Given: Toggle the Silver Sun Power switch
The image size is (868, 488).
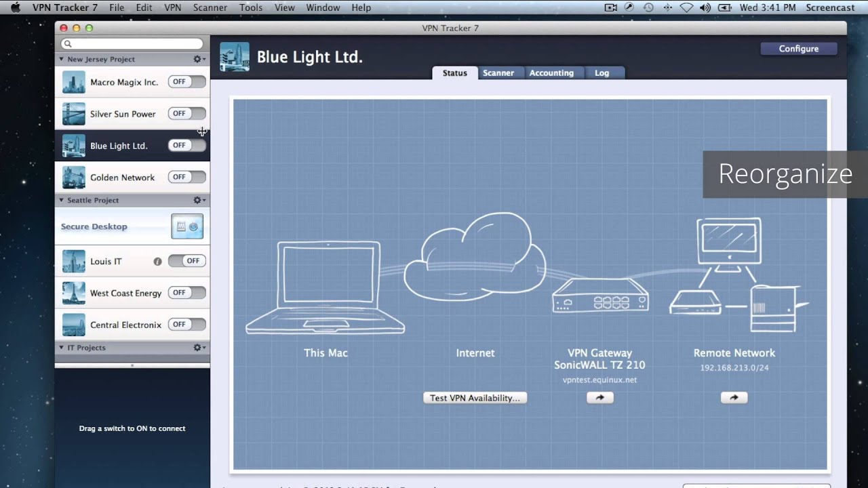Looking at the screenshot, I should [187, 114].
